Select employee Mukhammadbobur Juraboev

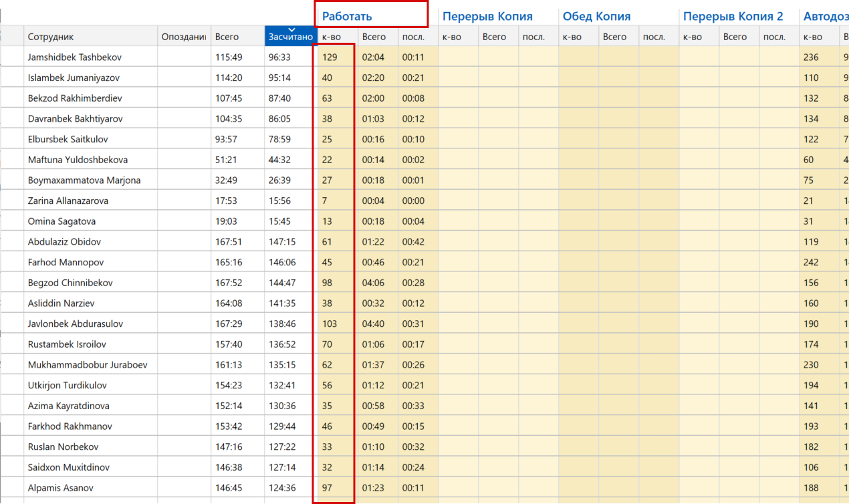point(88,365)
